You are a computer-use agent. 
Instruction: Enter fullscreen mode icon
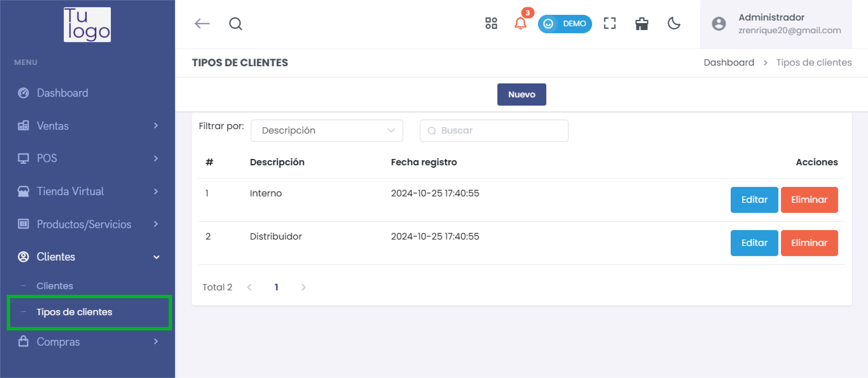click(609, 23)
